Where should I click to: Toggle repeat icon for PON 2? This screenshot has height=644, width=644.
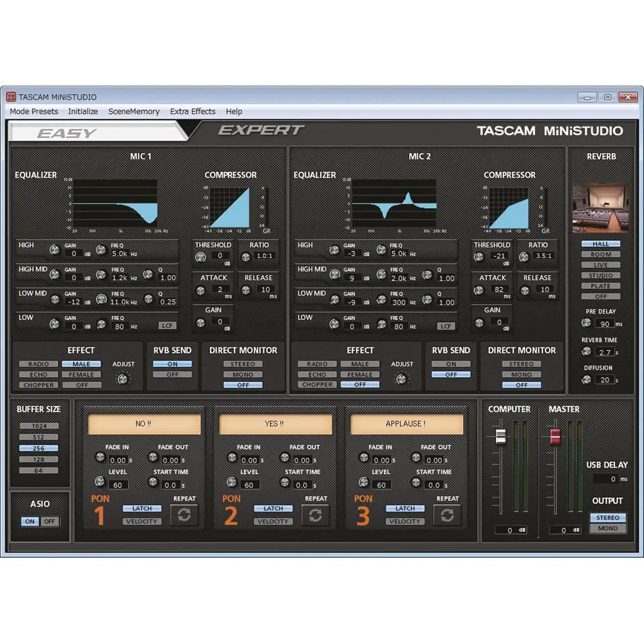[x=315, y=515]
